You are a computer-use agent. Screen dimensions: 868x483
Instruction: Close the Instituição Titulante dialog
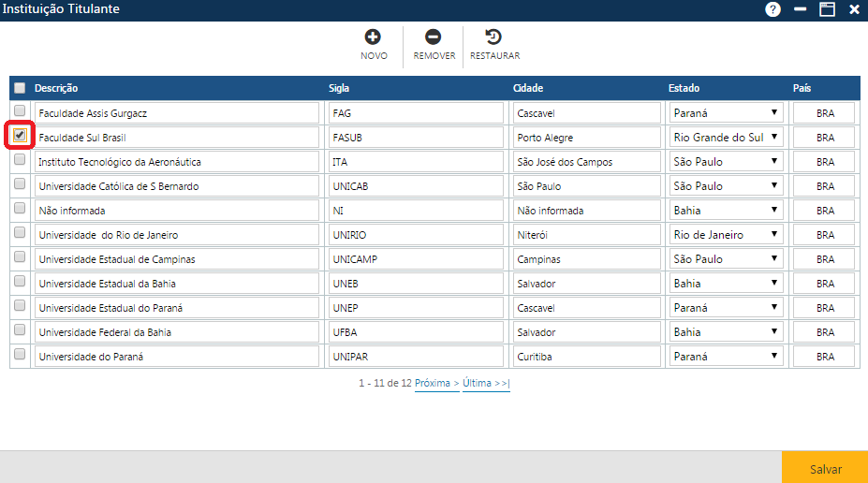[x=854, y=9]
